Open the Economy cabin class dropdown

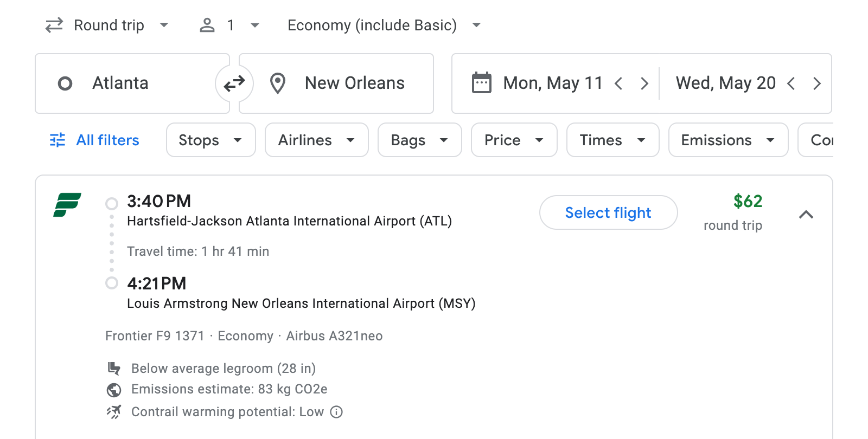click(x=381, y=25)
